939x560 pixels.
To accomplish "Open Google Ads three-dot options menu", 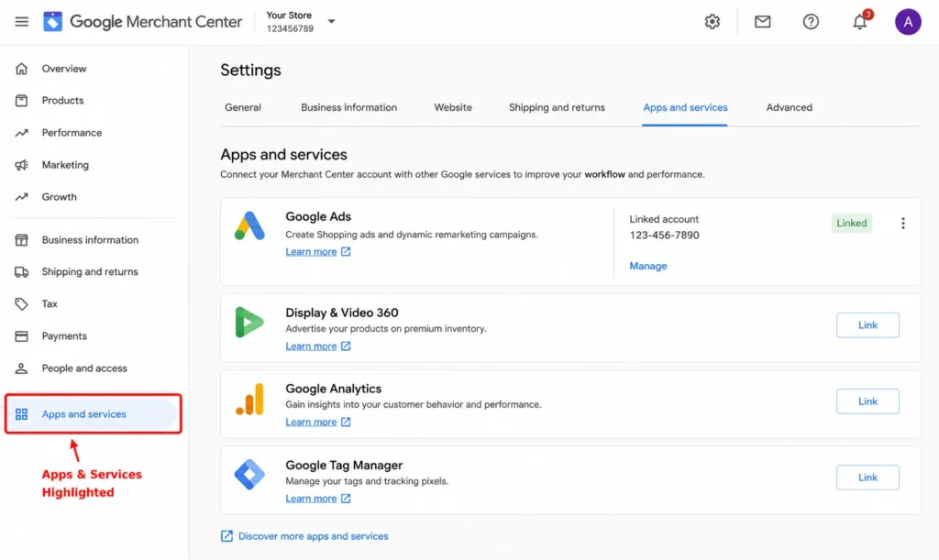I will pos(902,223).
